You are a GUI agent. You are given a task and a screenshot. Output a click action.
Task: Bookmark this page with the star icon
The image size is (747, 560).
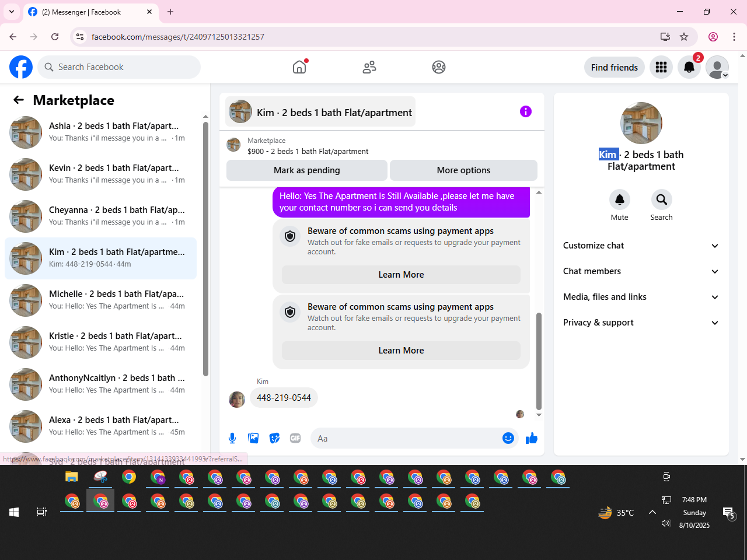coord(684,37)
